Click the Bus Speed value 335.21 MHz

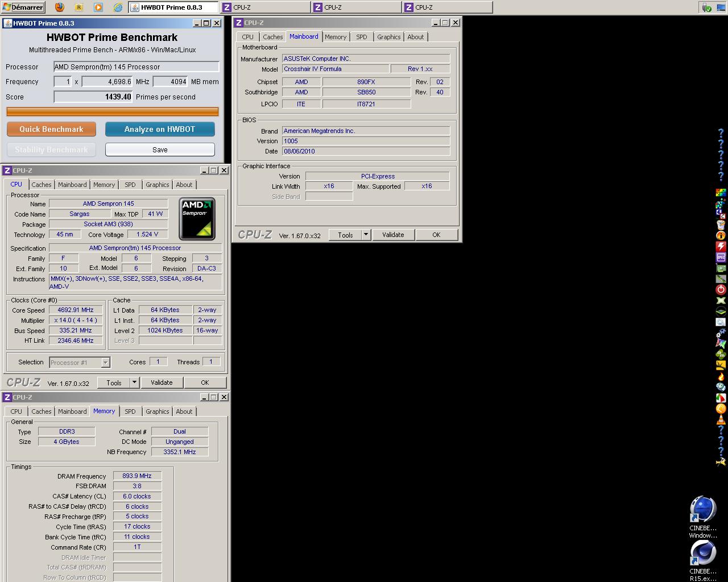76,330
